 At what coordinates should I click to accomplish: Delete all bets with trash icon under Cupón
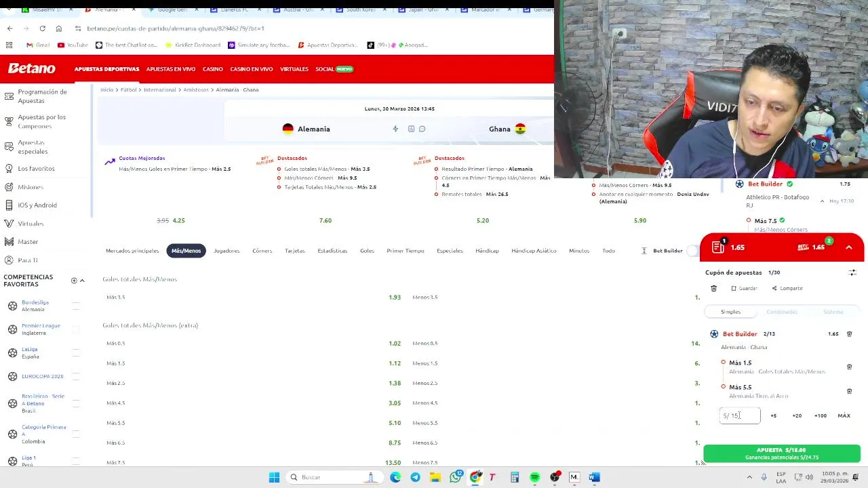coord(713,288)
